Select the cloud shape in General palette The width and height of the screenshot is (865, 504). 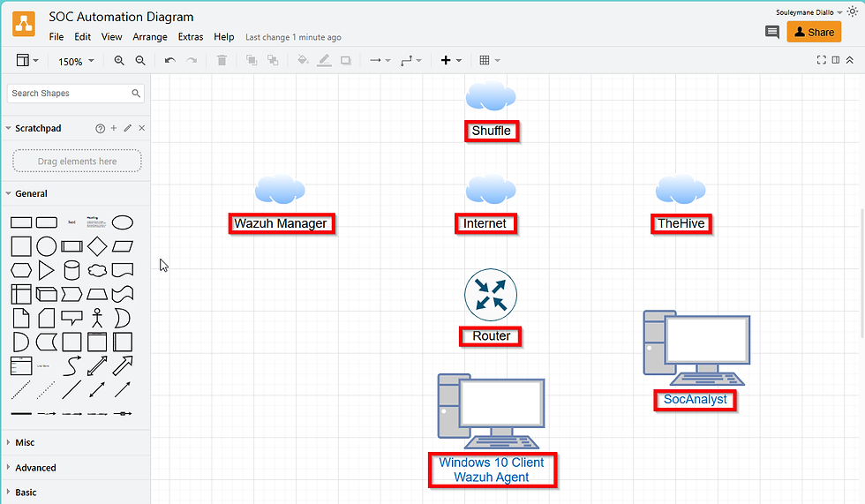97,270
